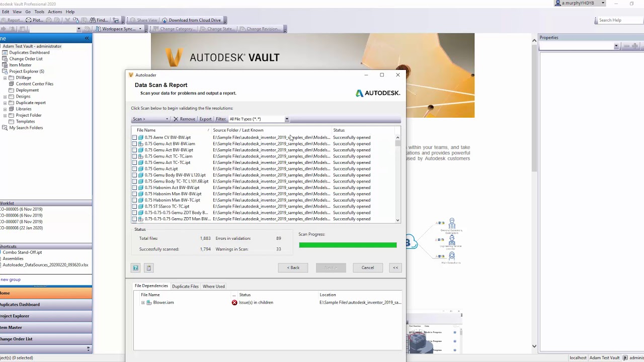Click the Autoloader_DataSources xlsx shortcut
The width and height of the screenshot is (644, 362).
point(45,265)
